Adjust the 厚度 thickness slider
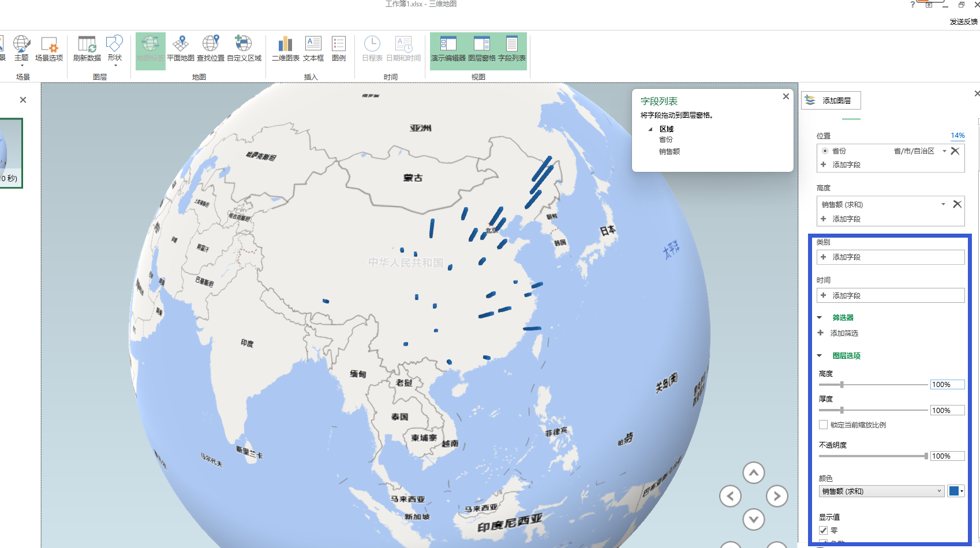Screen dimensions: 980x548 [842, 410]
